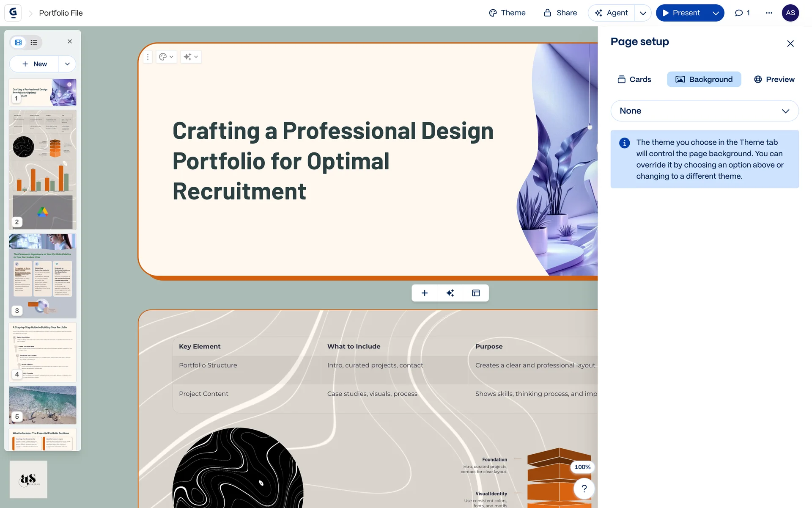Expand the New card dropdown arrow

click(x=67, y=64)
